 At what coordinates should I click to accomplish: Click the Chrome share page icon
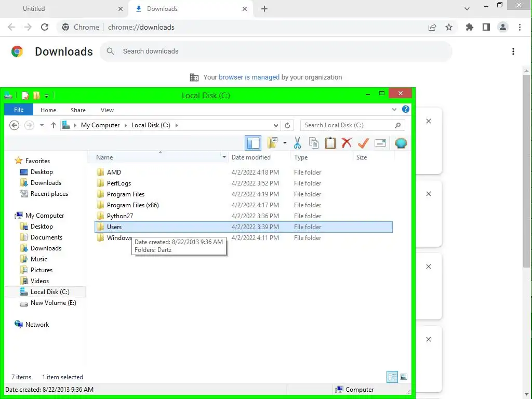point(432,27)
